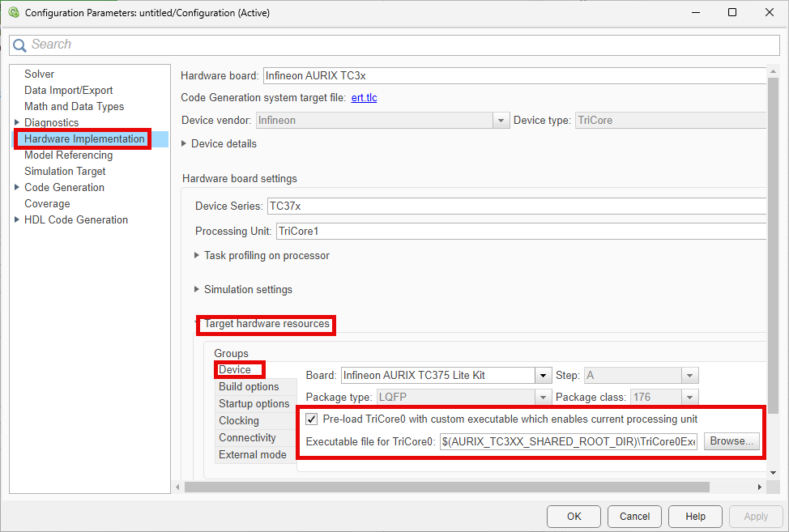789x532 pixels.
Task: Expand Task profiling on processor
Action: (195, 255)
